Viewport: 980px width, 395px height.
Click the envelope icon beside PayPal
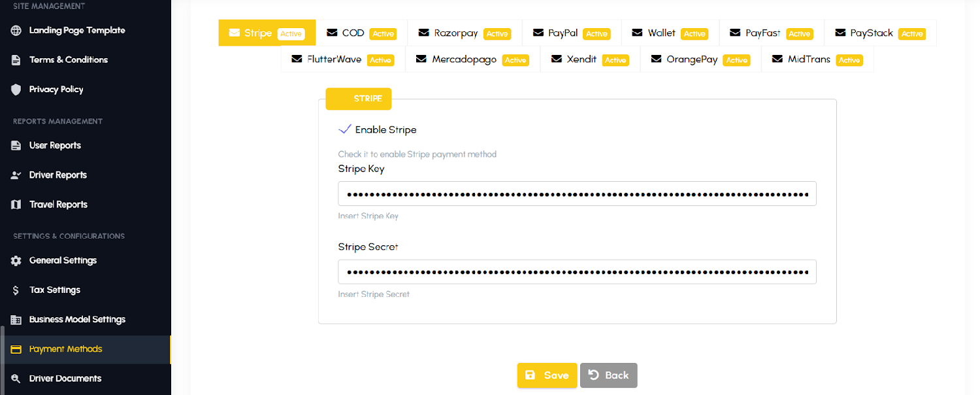point(538,33)
